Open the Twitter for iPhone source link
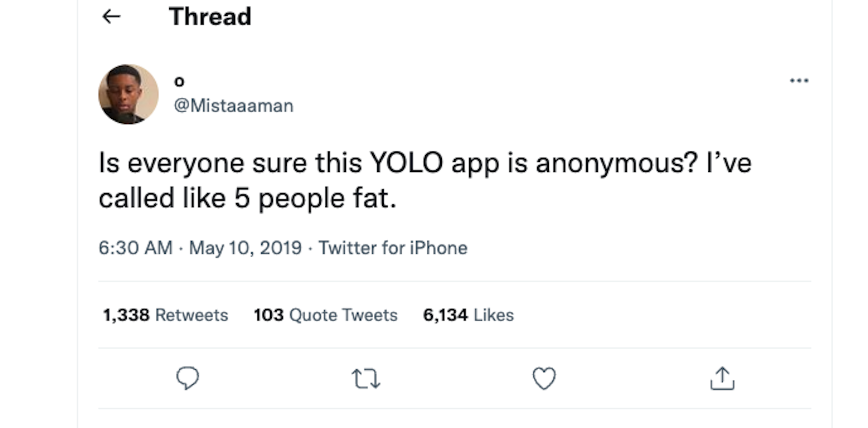The height and width of the screenshot is (428, 868). [x=393, y=248]
